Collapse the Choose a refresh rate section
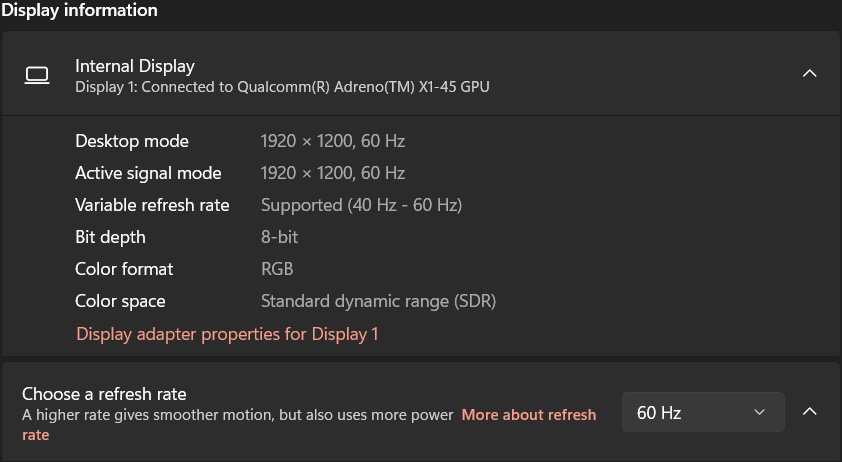842x462 pixels. (x=809, y=412)
